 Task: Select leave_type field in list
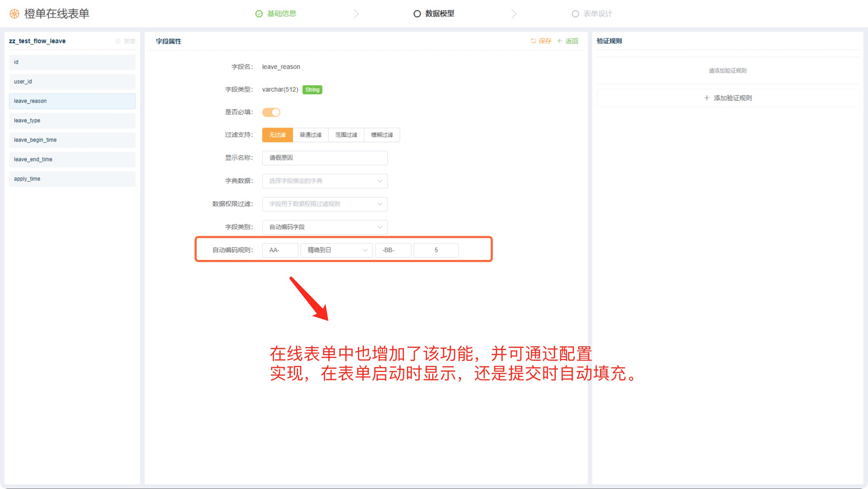(x=72, y=120)
